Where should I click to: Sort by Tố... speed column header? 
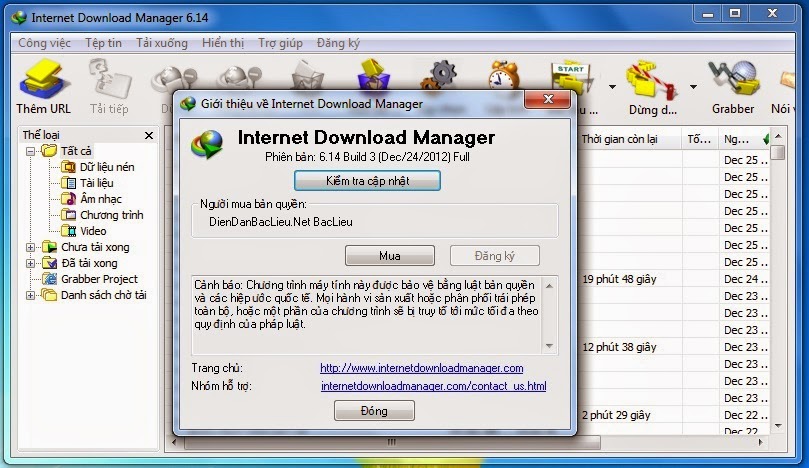pos(700,139)
